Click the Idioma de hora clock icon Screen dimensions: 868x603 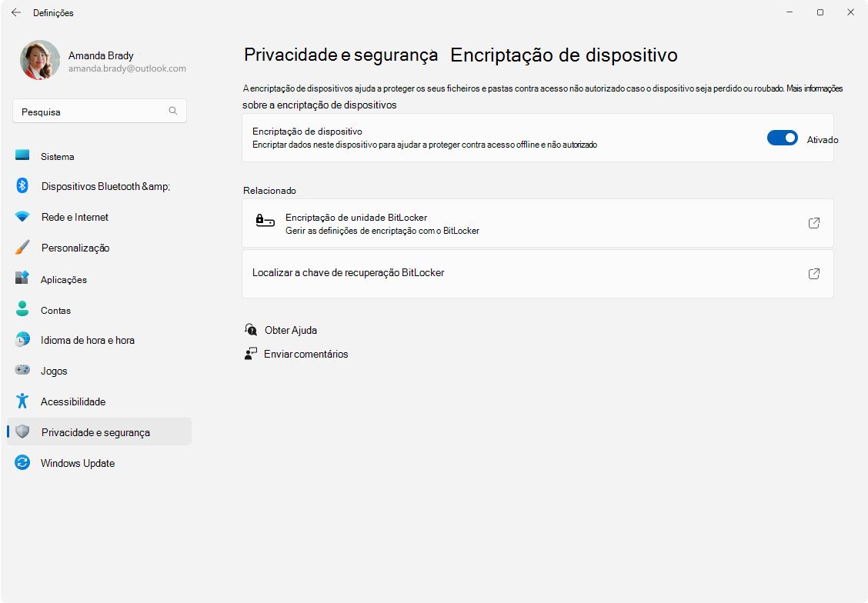22,340
